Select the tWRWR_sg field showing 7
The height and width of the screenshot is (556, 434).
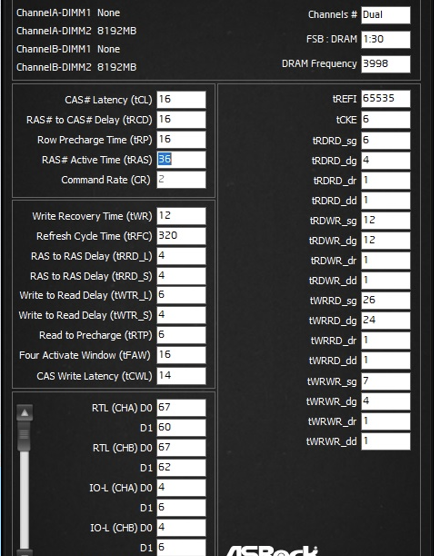click(386, 382)
